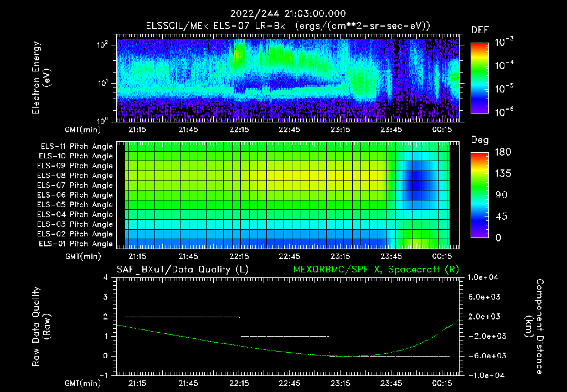Screen dimensions: 567x392
Task: Click the Deg colorbar title
Action: click(x=480, y=140)
